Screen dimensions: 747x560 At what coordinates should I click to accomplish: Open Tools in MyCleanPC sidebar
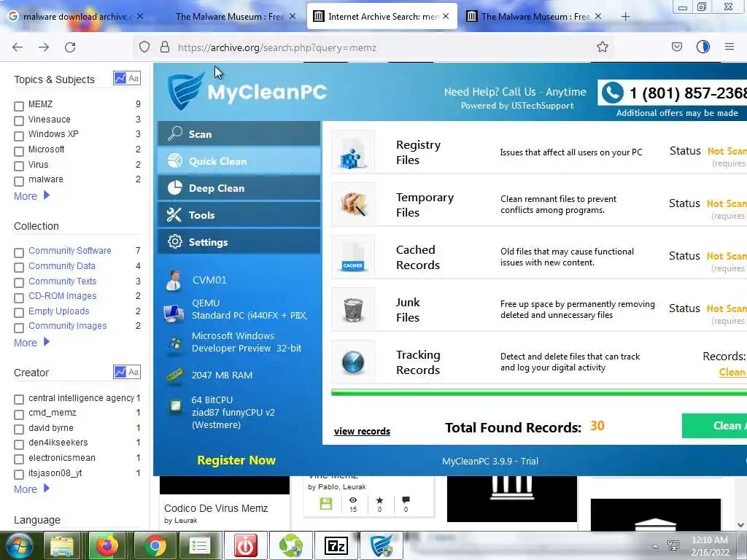coord(239,215)
